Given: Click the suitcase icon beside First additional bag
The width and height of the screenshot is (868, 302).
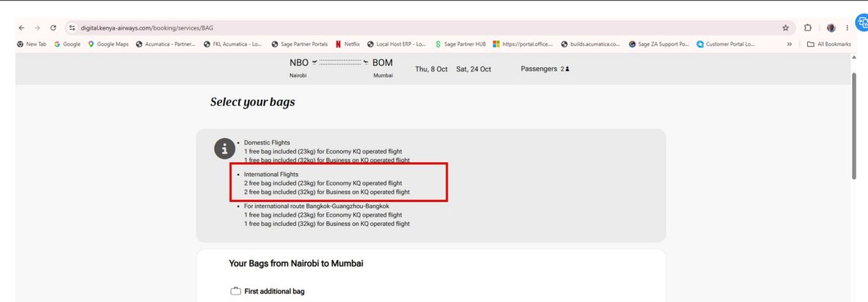Looking at the screenshot, I should point(235,291).
